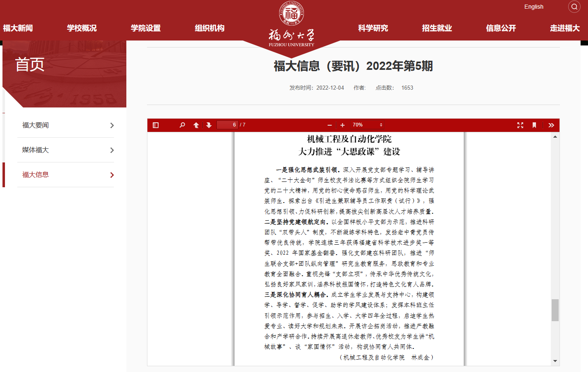The height and width of the screenshot is (372, 588).
Task: Expand the 福大要闻 sidebar item
Action: click(x=112, y=125)
